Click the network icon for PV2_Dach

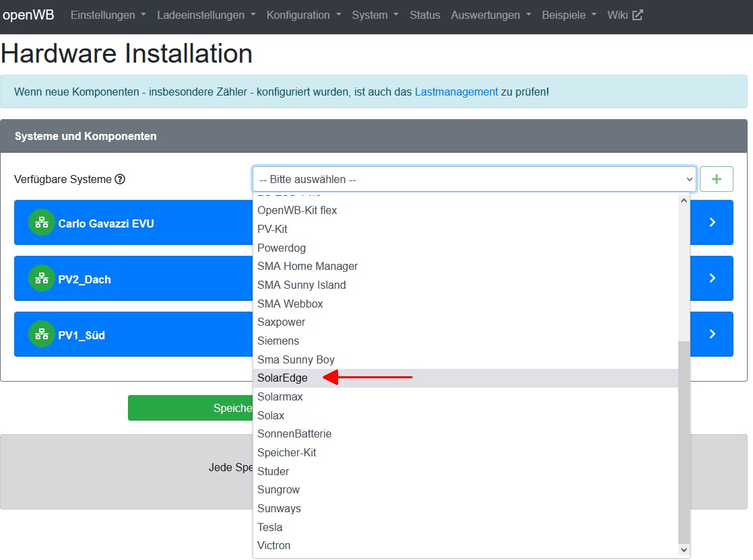click(x=42, y=279)
